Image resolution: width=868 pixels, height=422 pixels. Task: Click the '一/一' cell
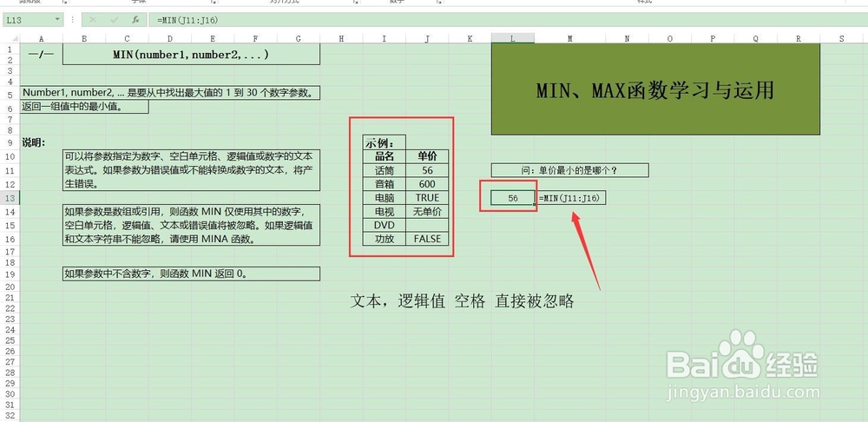pyautogui.click(x=41, y=55)
